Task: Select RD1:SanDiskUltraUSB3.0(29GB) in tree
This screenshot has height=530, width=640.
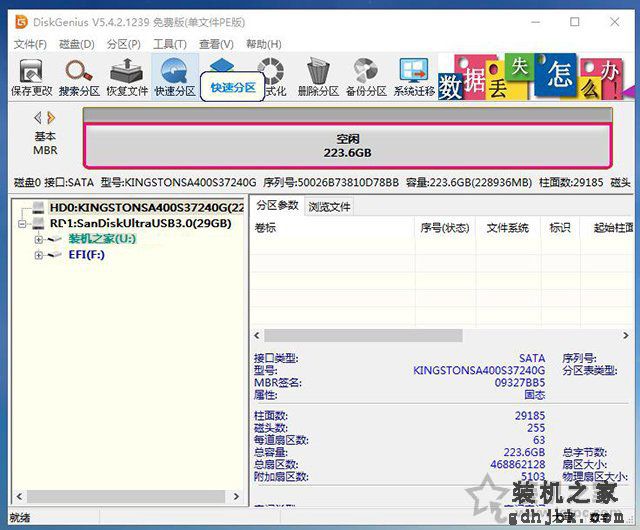Action: (x=140, y=223)
